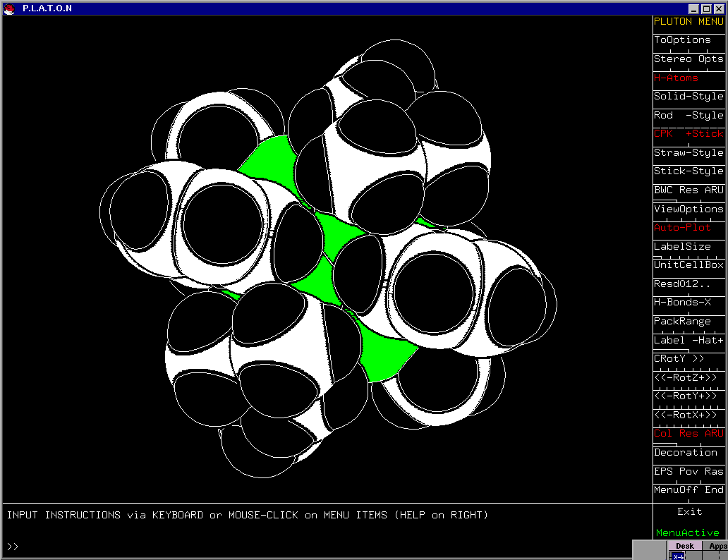Image resolution: width=728 pixels, height=560 pixels.
Task: Click the Exit button
Action: coord(689,511)
